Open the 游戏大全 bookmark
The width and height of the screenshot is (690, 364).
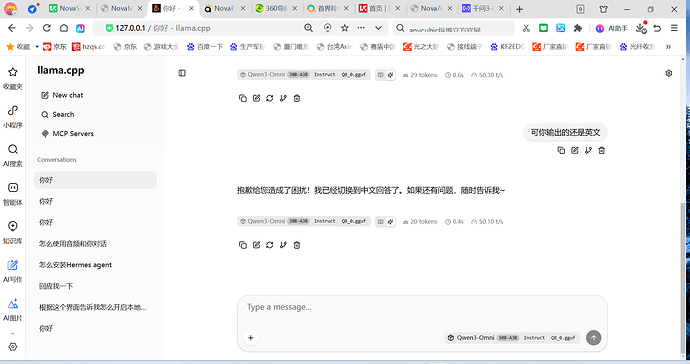click(x=161, y=47)
